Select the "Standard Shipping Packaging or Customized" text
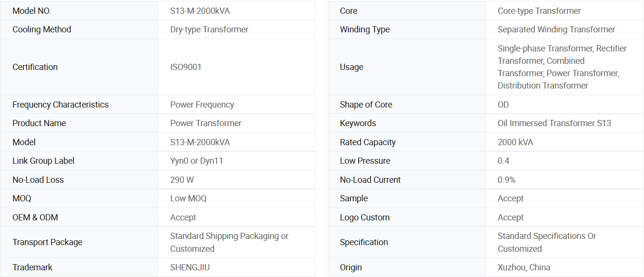 229,242
